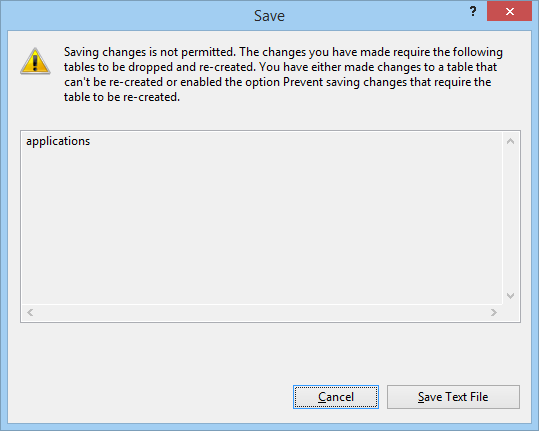Choose the Save Text File button
This screenshot has height=431, width=539.
[453, 397]
